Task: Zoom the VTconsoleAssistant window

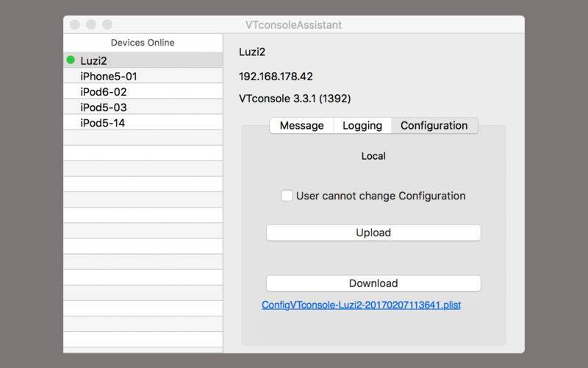Action: pos(107,25)
